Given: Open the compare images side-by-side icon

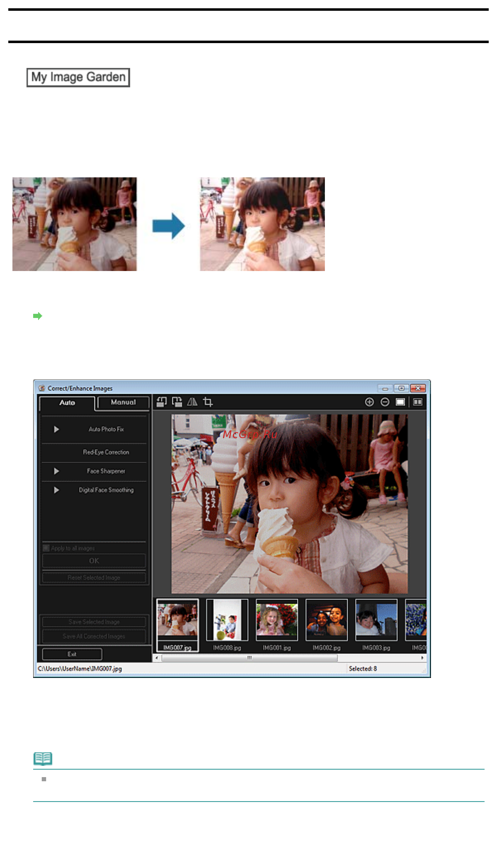Looking at the screenshot, I should click(x=417, y=402).
